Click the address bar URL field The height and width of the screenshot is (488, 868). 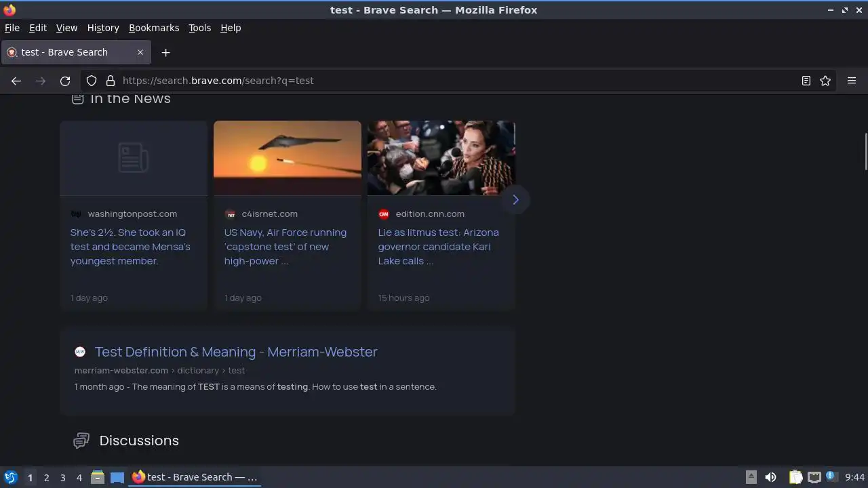tap(458, 81)
